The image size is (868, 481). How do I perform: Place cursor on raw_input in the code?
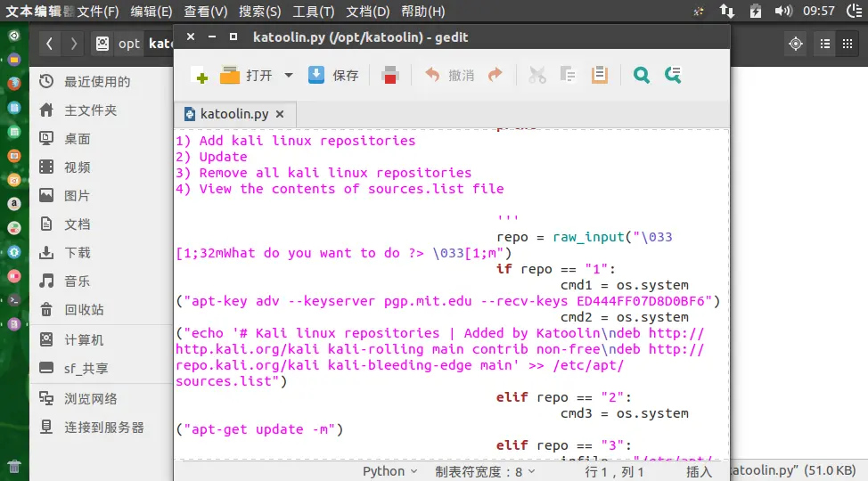(x=588, y=237)
